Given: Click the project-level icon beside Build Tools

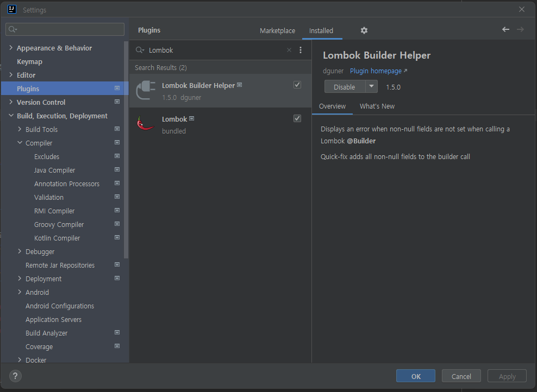Looking at the screenshot, I should (x=117, y=129).
